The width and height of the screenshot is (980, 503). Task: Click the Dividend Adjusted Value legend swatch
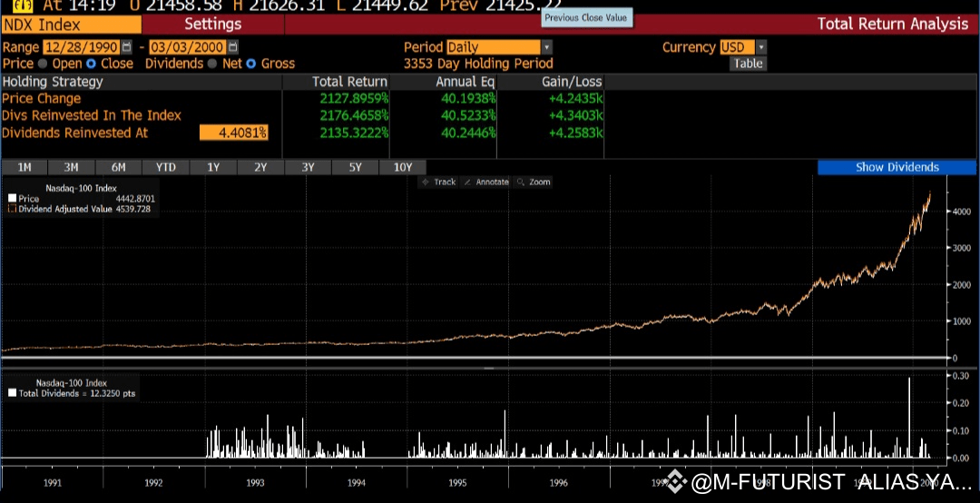tap(13, 209)
